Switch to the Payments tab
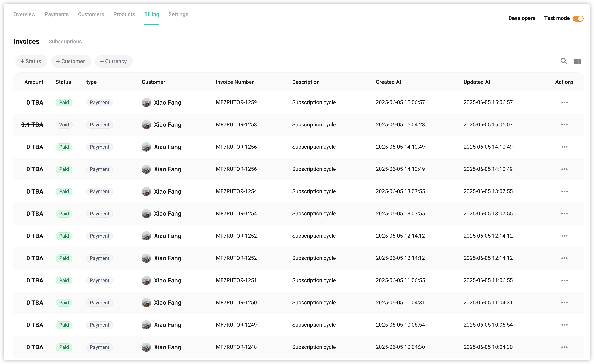 57,14
